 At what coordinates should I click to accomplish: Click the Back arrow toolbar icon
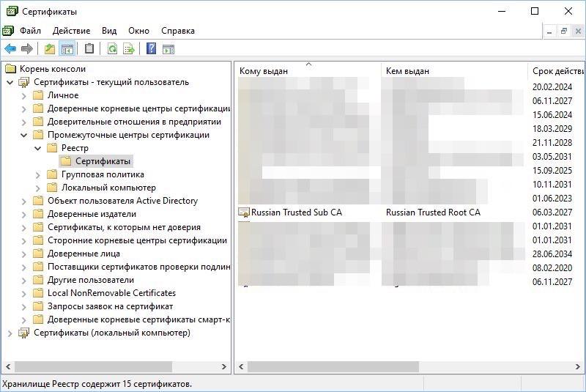[10, 49]
